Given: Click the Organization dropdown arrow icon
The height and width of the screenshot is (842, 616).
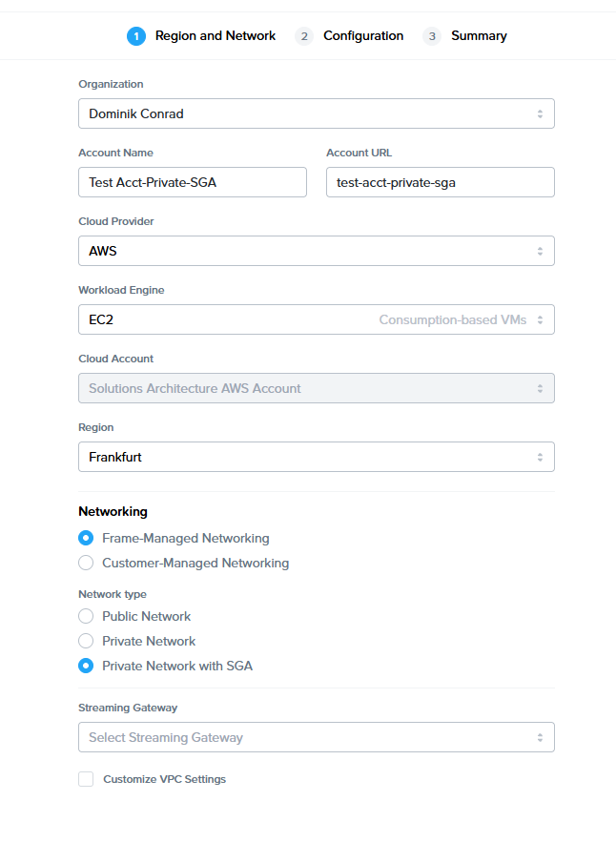Looking at the screenshot, I should tap(540, 113).
